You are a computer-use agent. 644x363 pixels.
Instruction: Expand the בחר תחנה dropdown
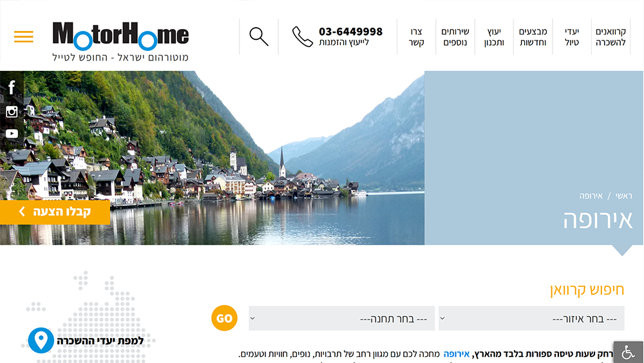pyautogui.click(x=342, y=318)
